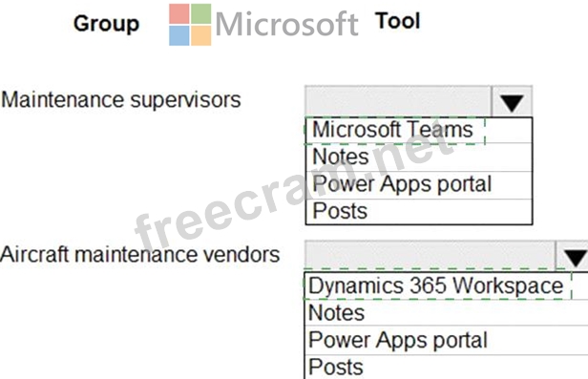Image resolution: width=588 pixels, height=379 pixels.
Task: Click the Maintenance supervisors label
Action: point(120,100)
